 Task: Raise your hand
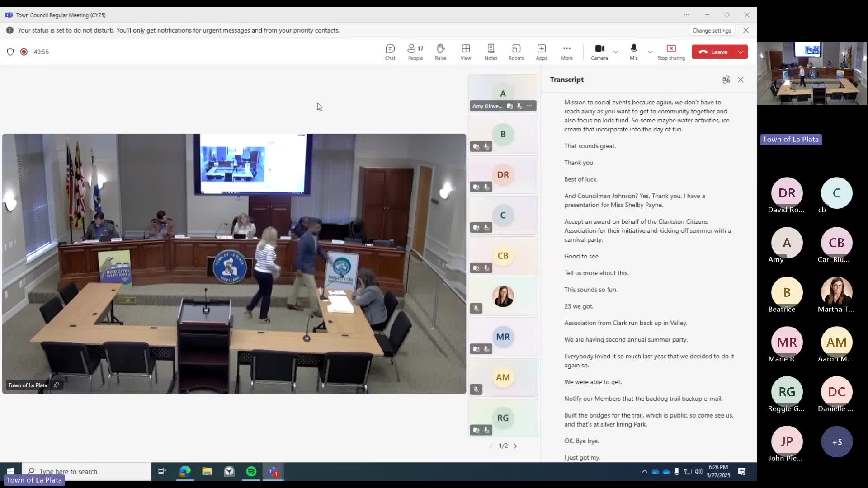[440, 52]
